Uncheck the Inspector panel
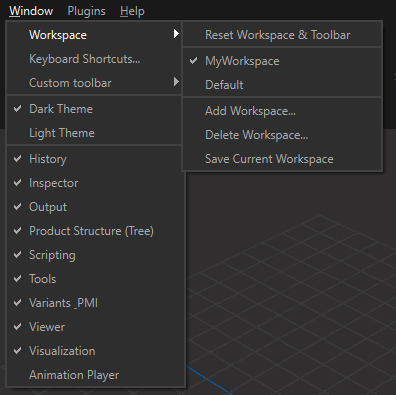Image resolution: width=396 pixels, height=395 pixels. (x=96, y=183)
